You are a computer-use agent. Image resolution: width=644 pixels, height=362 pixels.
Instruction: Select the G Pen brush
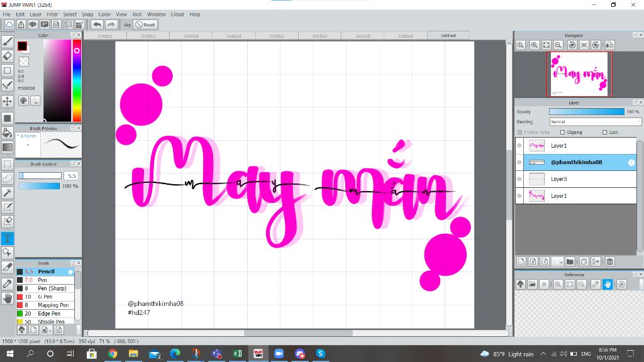pos(45,297)
